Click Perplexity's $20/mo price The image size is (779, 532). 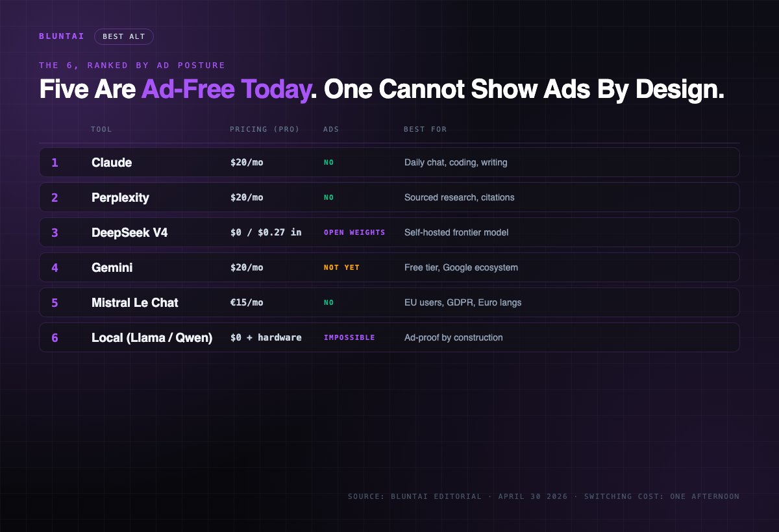[247, 197]
